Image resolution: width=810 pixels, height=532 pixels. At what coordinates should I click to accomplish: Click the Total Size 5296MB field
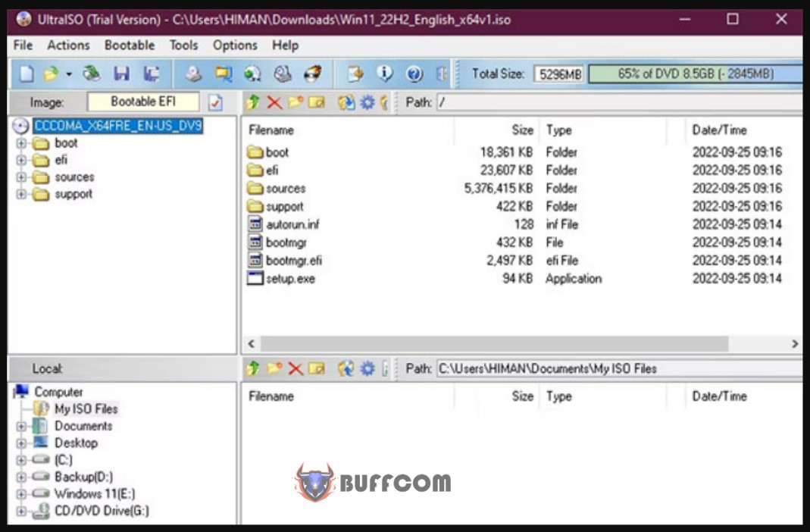pos(559,74)
